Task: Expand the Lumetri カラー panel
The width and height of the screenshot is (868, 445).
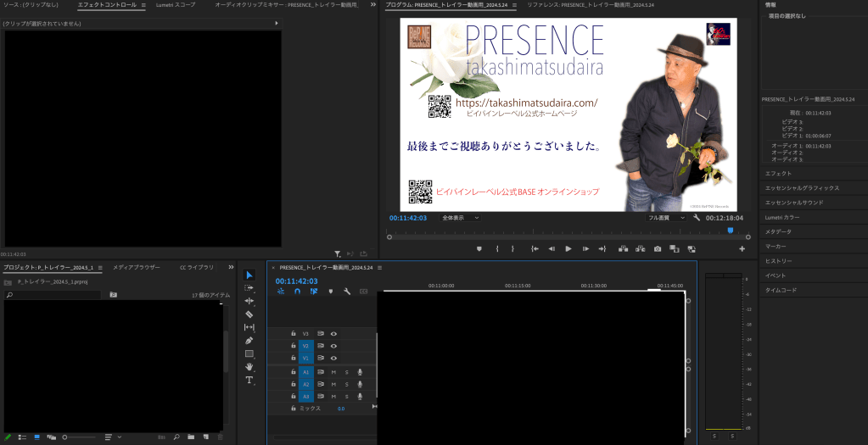Action: [x=782, y=217]
